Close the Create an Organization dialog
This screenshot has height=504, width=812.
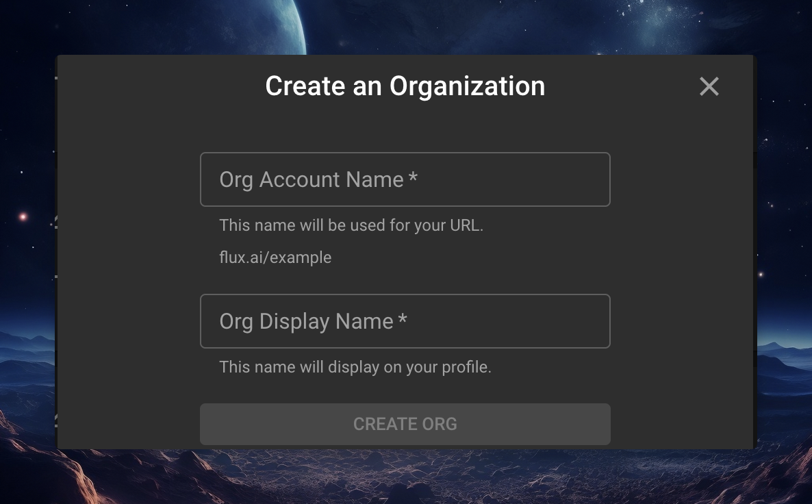click(709, 86)
